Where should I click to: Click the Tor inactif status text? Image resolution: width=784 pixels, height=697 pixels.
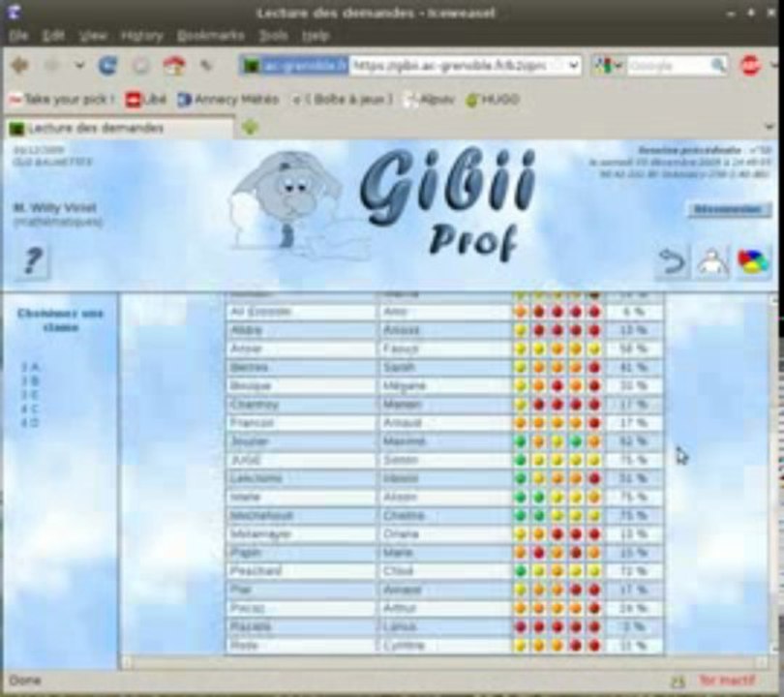(x=727, y=681)
